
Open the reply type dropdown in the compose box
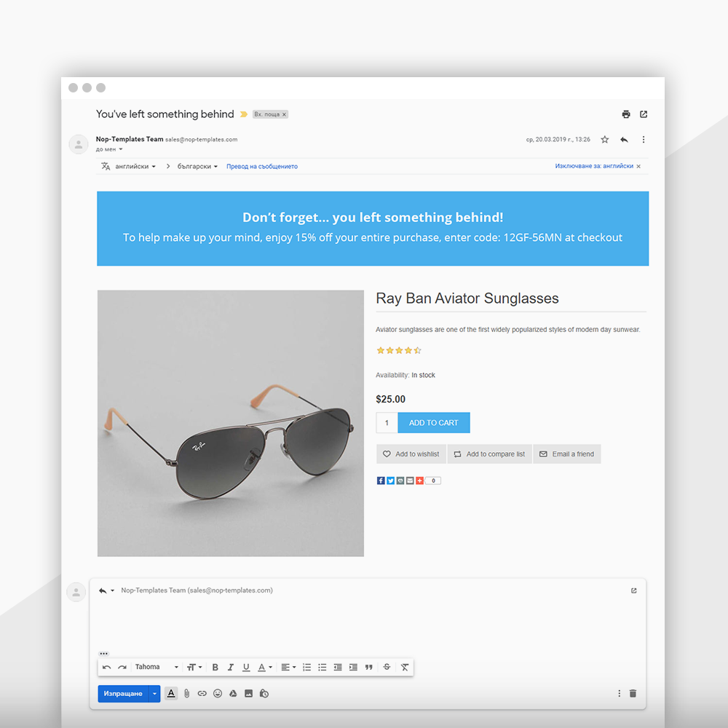106,590
